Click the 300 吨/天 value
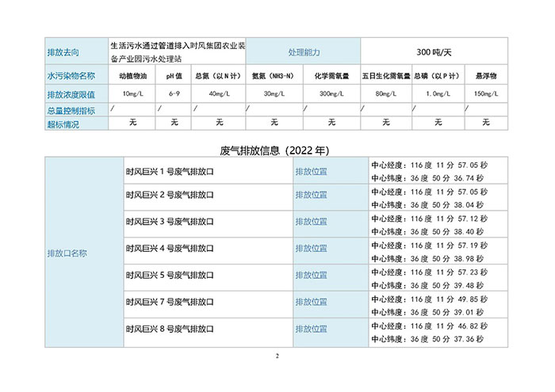 434,52
